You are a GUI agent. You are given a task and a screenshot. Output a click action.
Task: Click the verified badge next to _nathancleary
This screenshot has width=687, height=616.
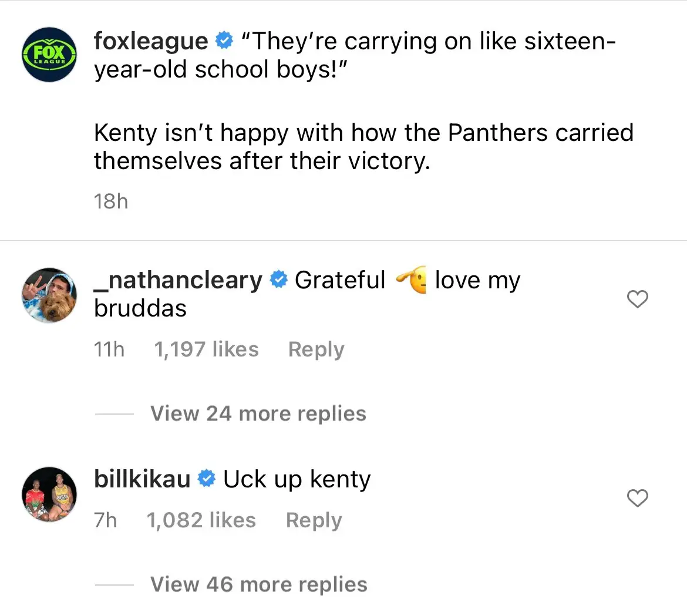(x=278, y=280)
